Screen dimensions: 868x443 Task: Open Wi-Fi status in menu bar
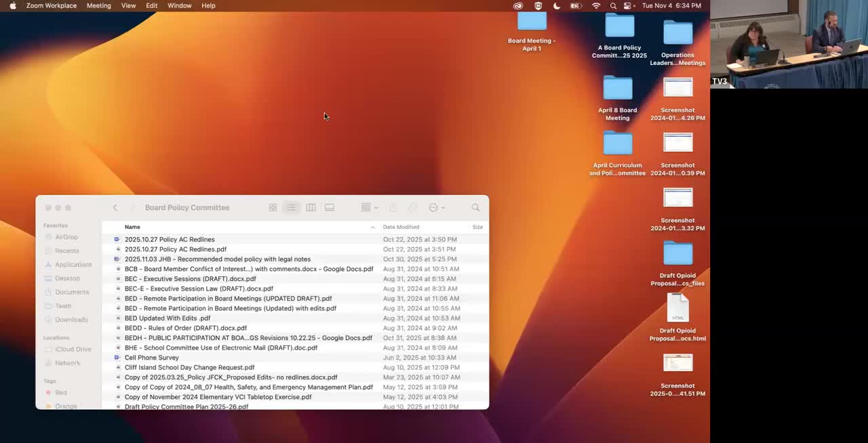596,5
